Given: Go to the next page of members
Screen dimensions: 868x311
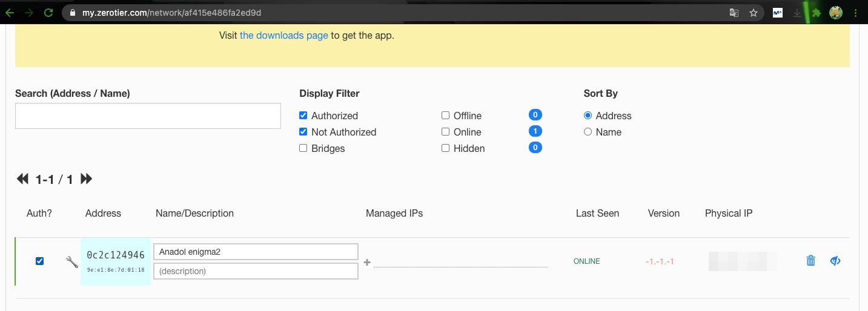Looking at the screenshot, I should click(x=86, y=179).
